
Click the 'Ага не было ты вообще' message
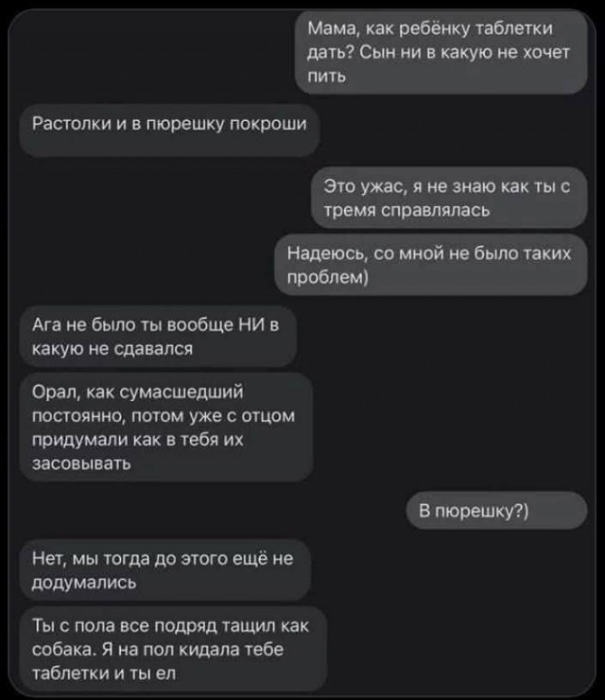pyautogui.click(x=159, y=336)
